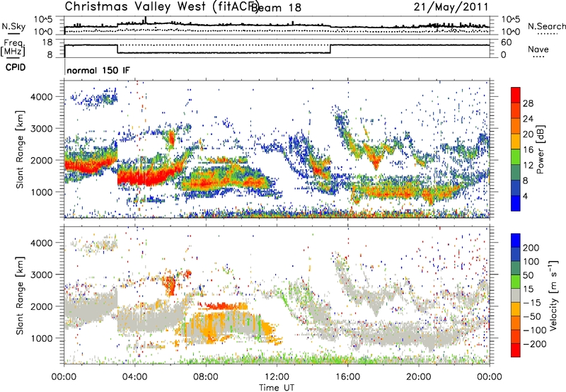Click the 'Christmas Valley West (fitACF)' title
566x392 pixels.
(x=161, y=7)
